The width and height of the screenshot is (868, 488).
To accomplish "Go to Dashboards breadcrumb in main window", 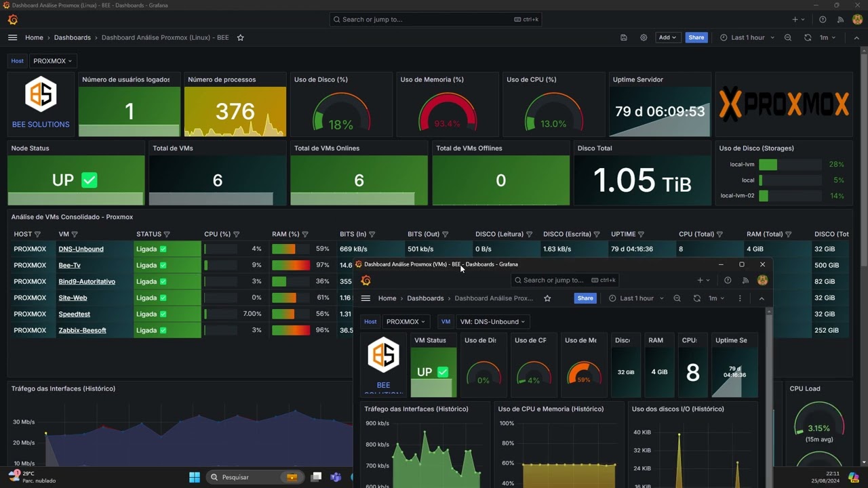I will click(72, 38).
